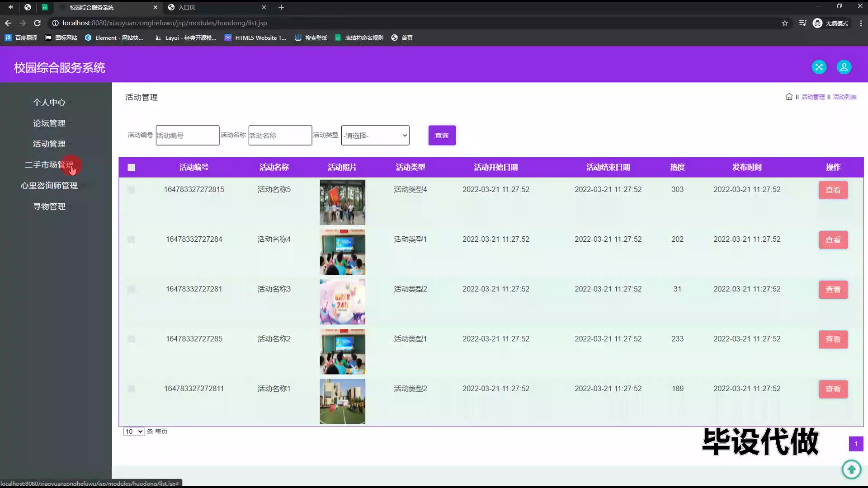
Task: Select 二手市场管理 in sidebar menu
Action: click(49, 165)
